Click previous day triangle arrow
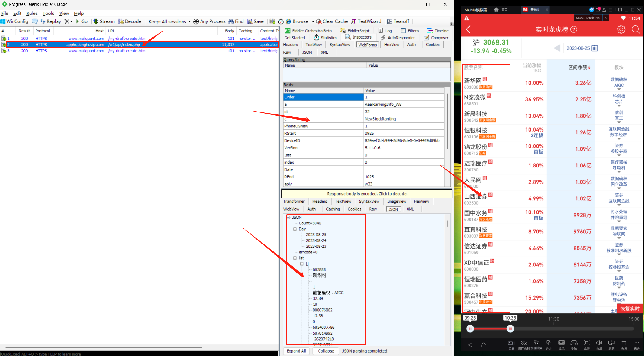 (557, 48)
